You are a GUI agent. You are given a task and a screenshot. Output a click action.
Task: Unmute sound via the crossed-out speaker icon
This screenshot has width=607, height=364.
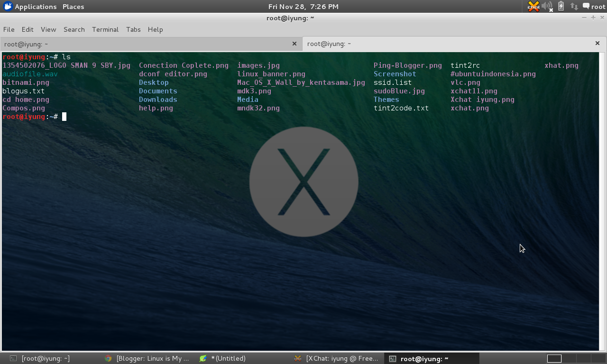(x=546, y=6)
